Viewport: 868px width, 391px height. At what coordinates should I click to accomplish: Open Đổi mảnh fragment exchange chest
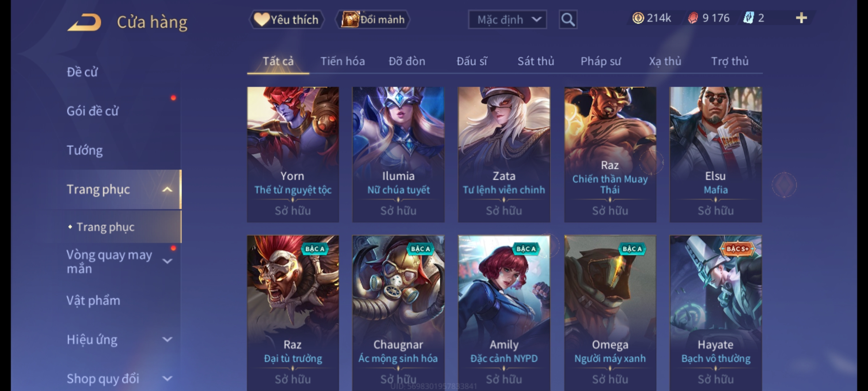click(x=373, y=20)
